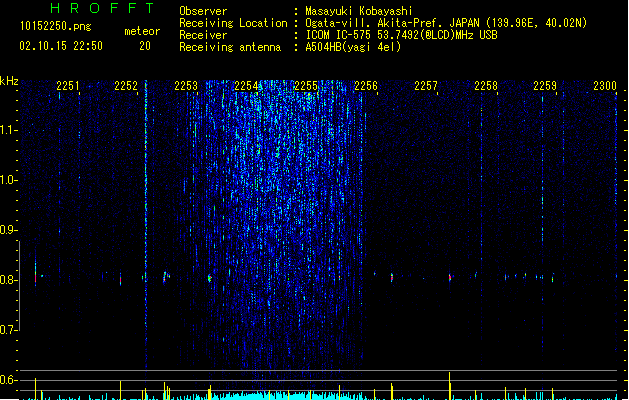Click the 0.8 kHz axis label
The width and height of the screenshot is (629, 400).
8,280
